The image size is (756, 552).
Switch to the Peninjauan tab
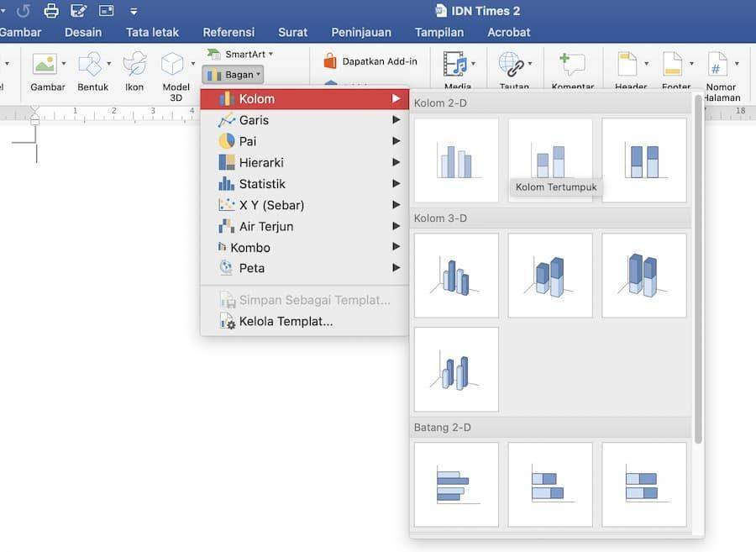(x=361, y=32)
